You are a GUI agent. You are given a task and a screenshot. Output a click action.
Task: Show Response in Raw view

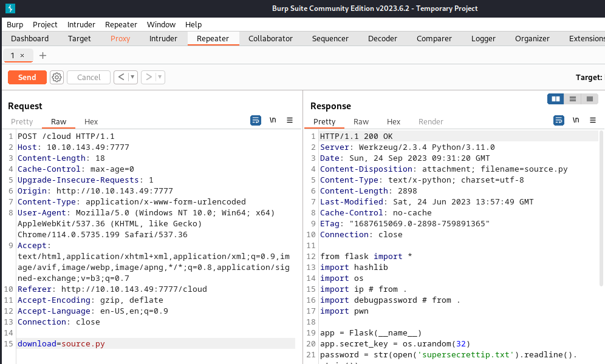361,122
